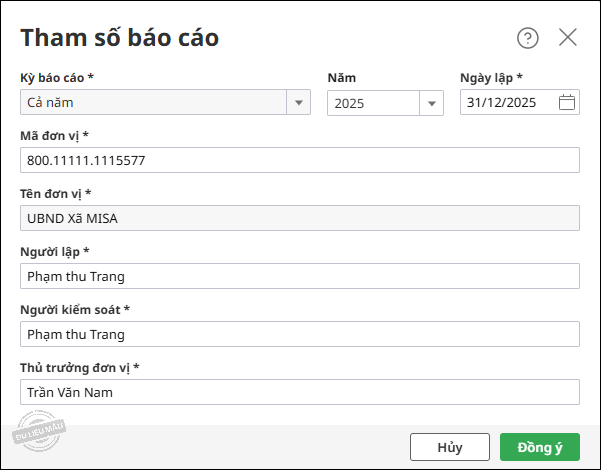Click the Người lập input field
Viewport: 601px width, 470px height.
click(300, 276)
